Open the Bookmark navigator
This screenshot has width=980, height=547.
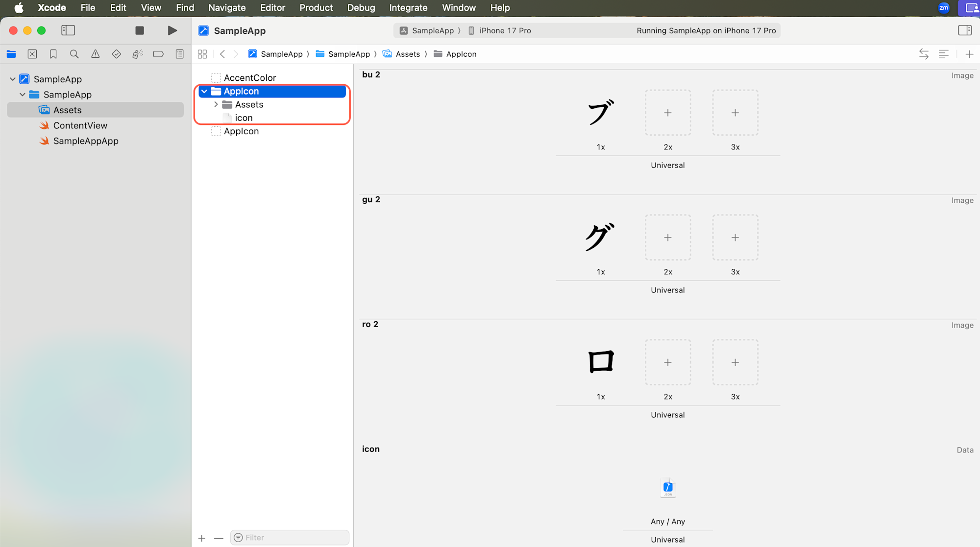click(x=53, y=54)
